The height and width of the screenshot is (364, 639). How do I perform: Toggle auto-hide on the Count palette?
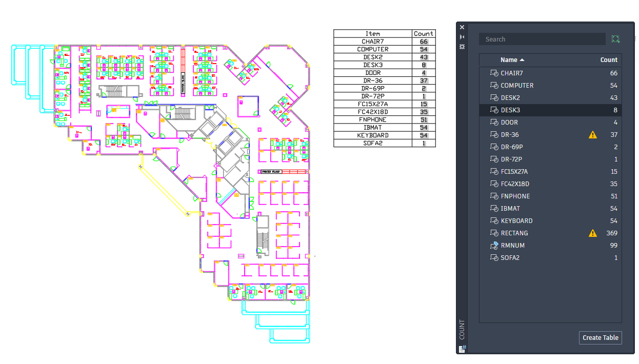coord(462,36)
